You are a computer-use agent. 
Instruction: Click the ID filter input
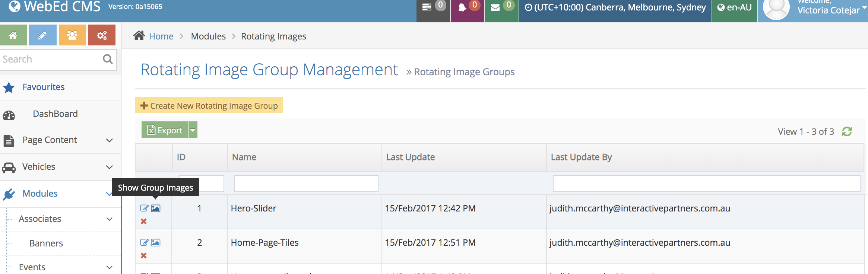coord(202,184)
